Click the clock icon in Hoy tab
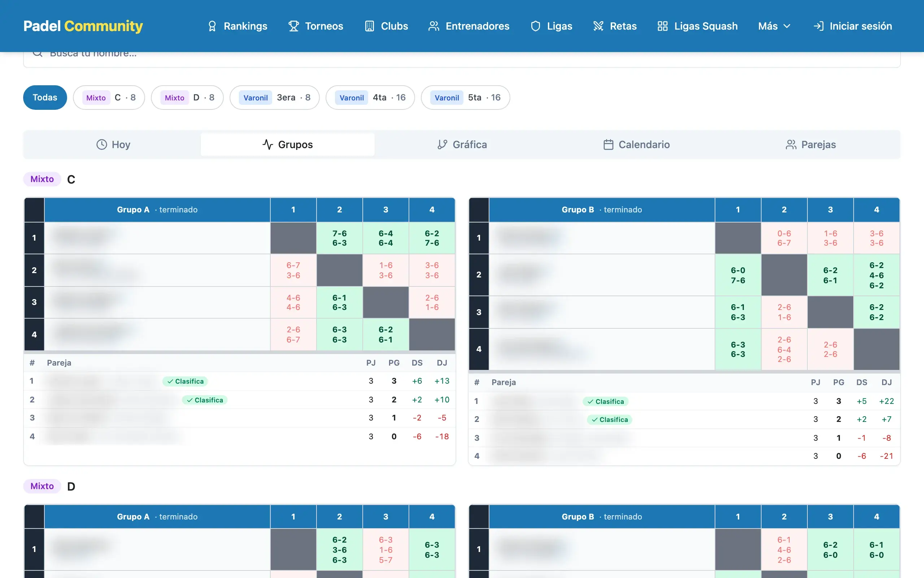Image resolution: width=924 pixels, height=578 pixels. coord(101,144)
